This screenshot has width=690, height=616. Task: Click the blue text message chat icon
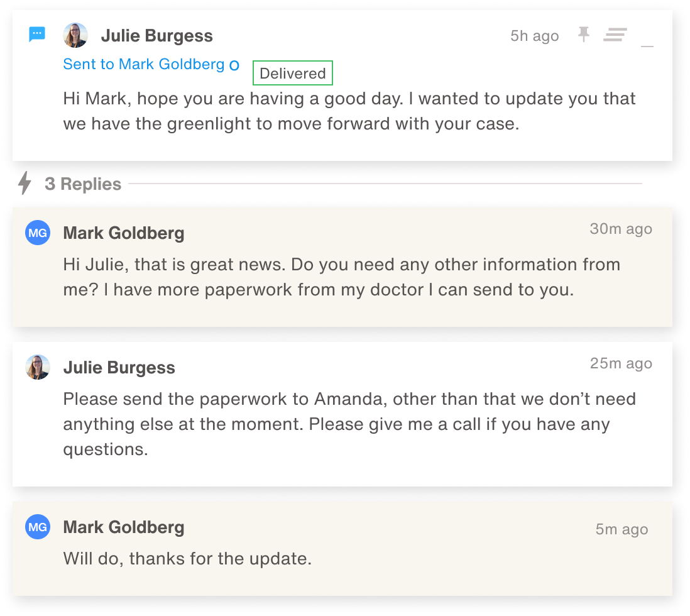(37, 34)
